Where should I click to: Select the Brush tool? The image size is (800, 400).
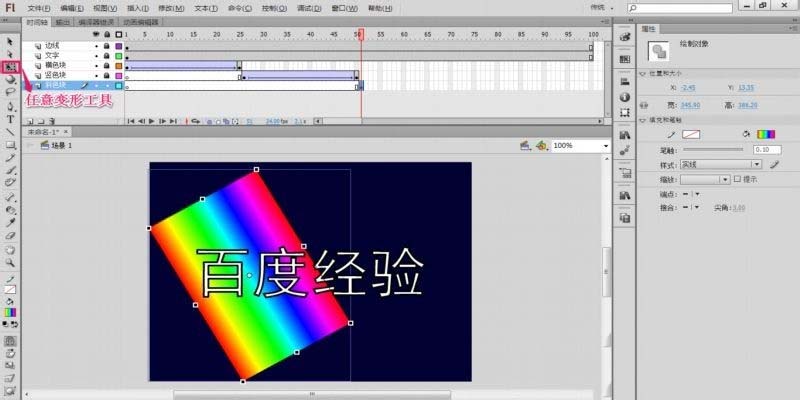[x=10, y=170]
